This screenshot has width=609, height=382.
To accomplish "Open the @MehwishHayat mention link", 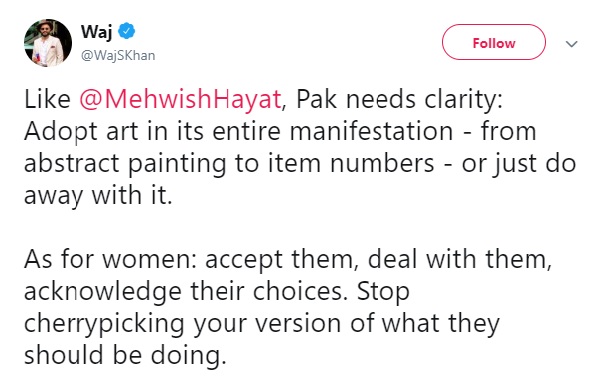I will click(x=180, y=99).
